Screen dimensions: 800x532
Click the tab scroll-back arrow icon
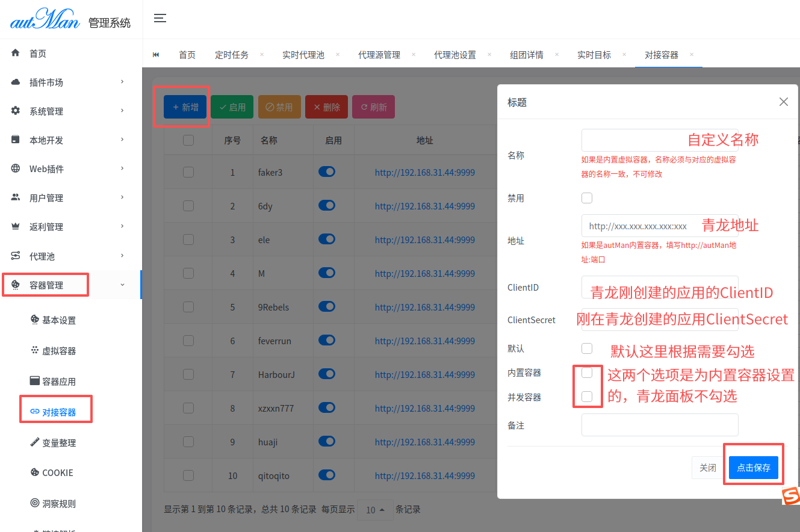pos(156,55)
